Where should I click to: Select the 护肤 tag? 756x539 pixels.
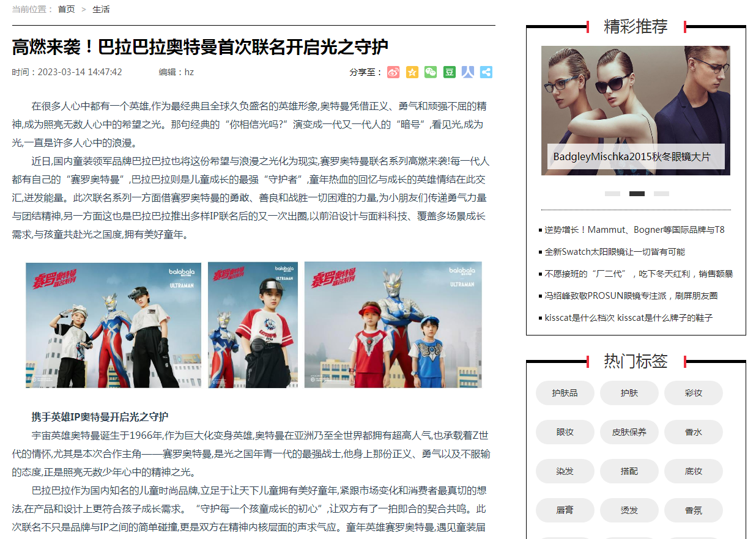point(629,393)
